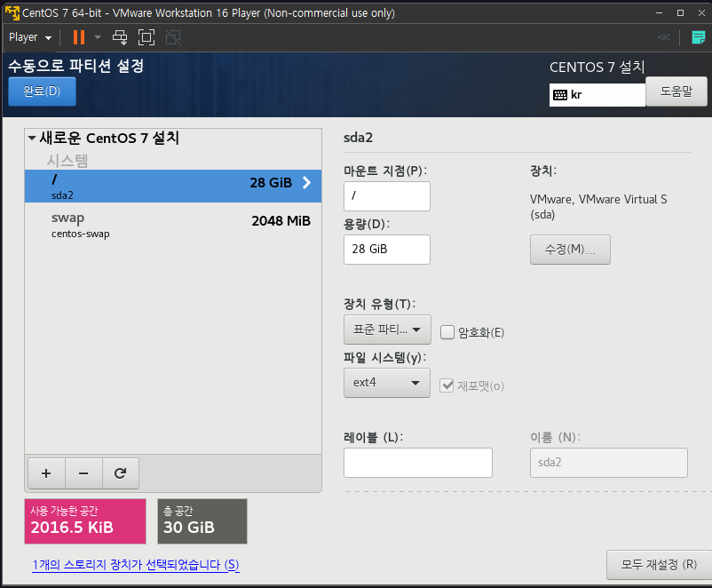
Task: Select the / sda2 partition row
Action: (x=173, y=186)
